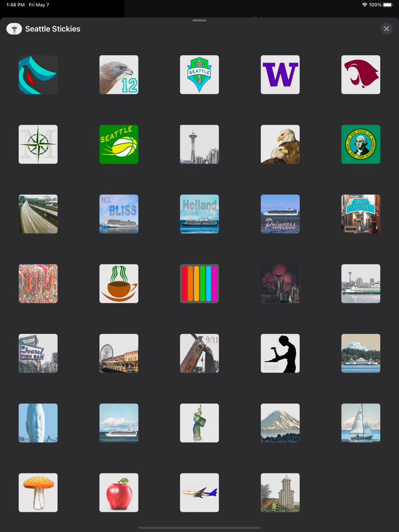Viewport: 399px width, 532px height.
Task: Select the cruise ship under clouds sticker
Action: pos(119,423)
